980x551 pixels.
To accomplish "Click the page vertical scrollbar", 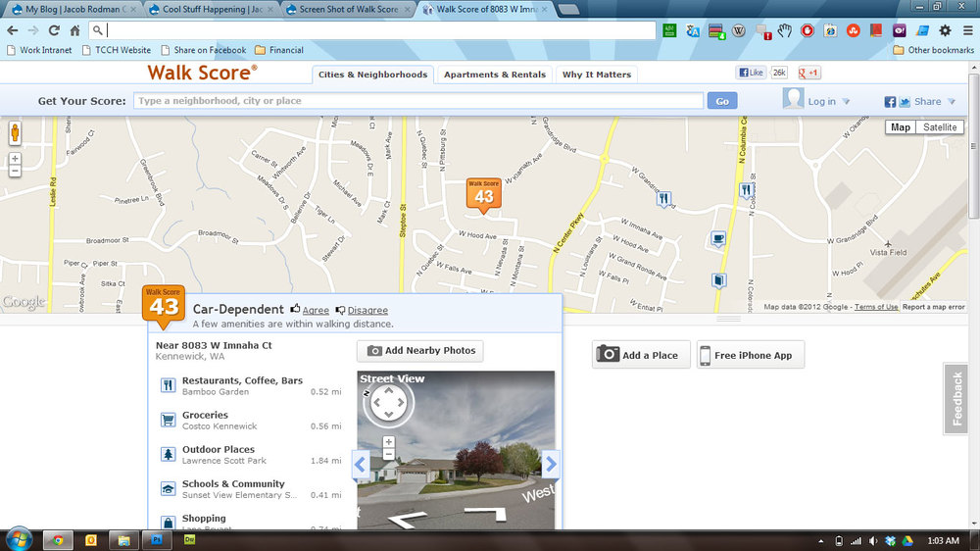I will click(973, 144).
